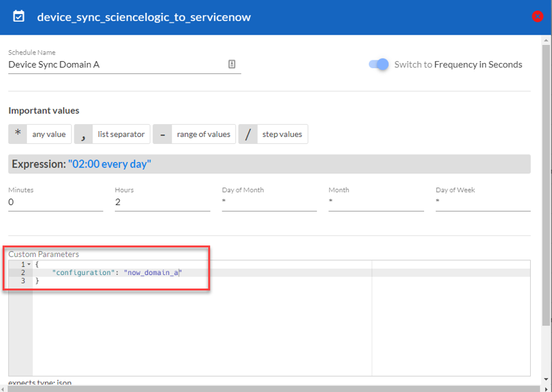Screen dimensions: 552x392
Task: Click the Month field
Action: click(x=375, y=202)
